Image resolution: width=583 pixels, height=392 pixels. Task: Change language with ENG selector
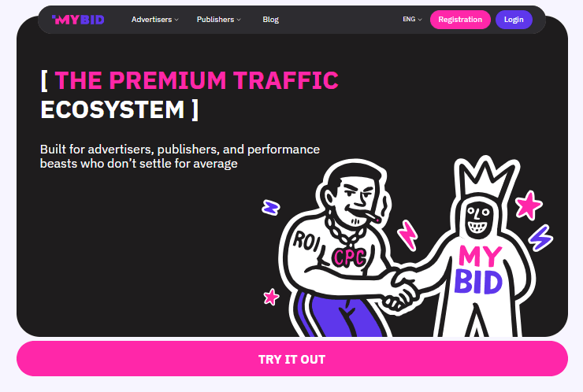(412, 20)
